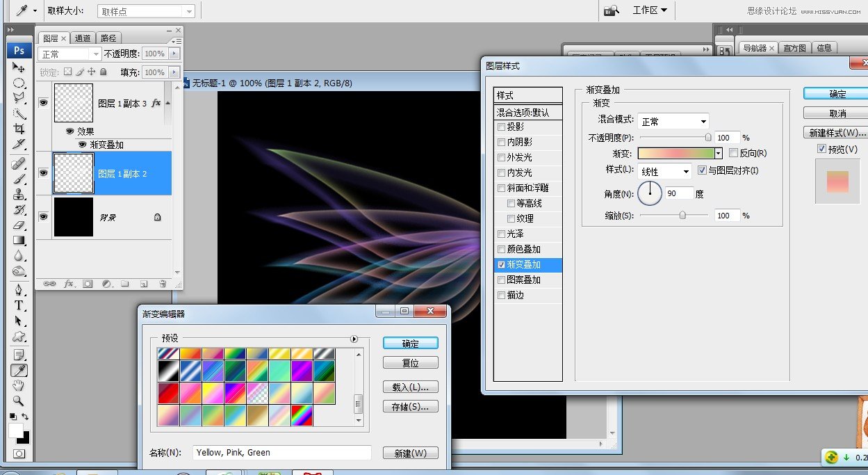Click the Delete layer trash icon
The image size is (868, 475).
coord(163,284)
